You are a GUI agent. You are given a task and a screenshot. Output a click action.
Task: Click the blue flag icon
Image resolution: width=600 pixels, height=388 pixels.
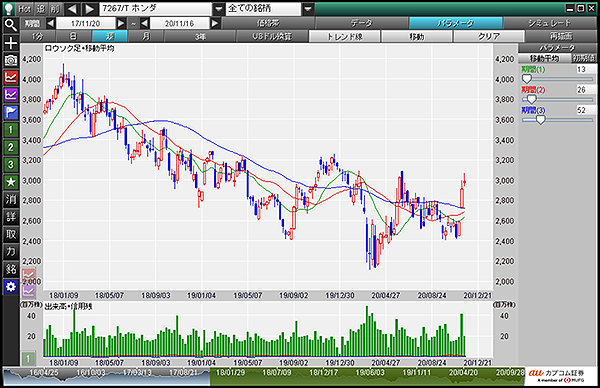[11, 112]
